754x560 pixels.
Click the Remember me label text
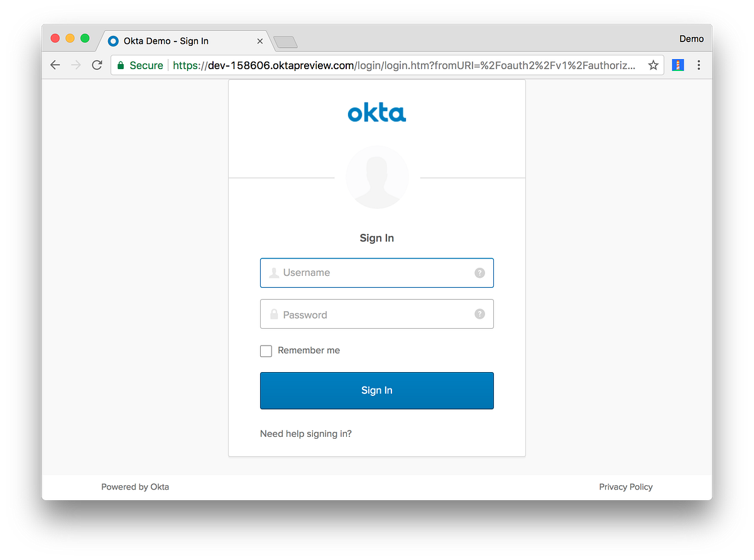309,351
